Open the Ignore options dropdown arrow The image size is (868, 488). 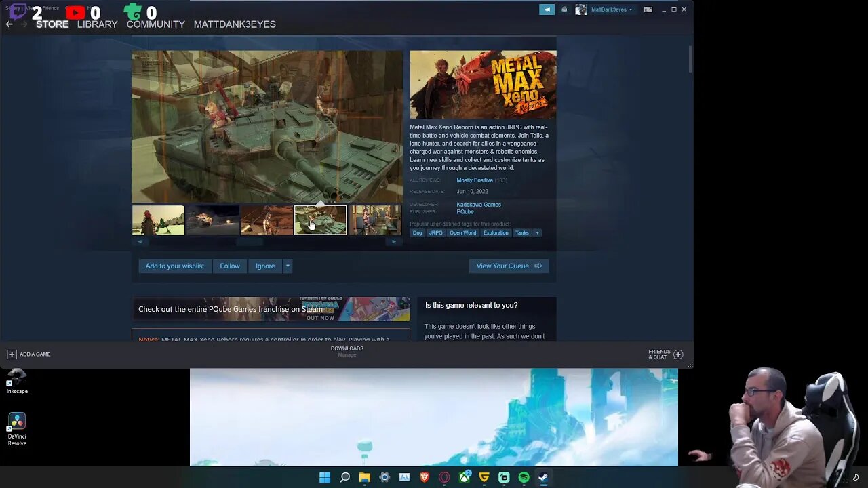288,266
